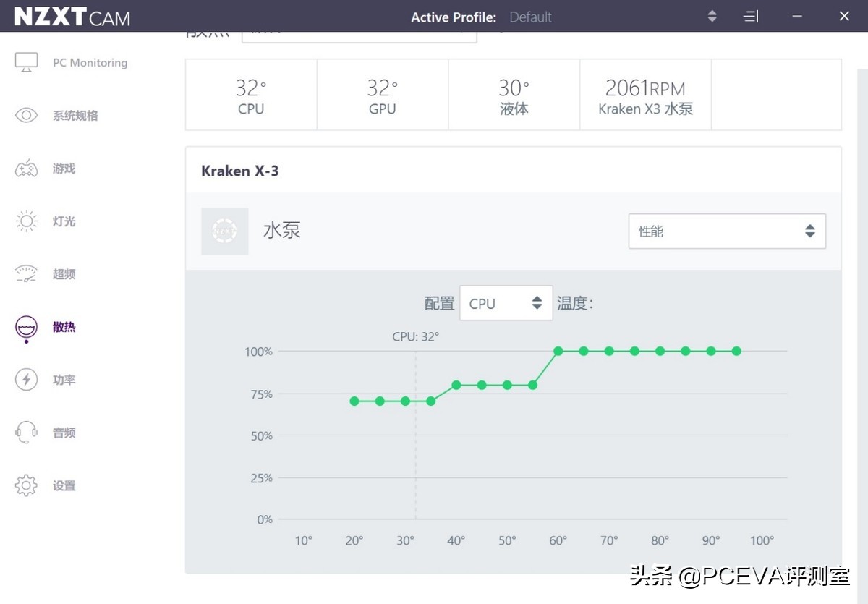Screen dimensions: 868x604
Task: Click the NZXT pump thumbnail beside 水泵
Action: [x=224, y=231]
